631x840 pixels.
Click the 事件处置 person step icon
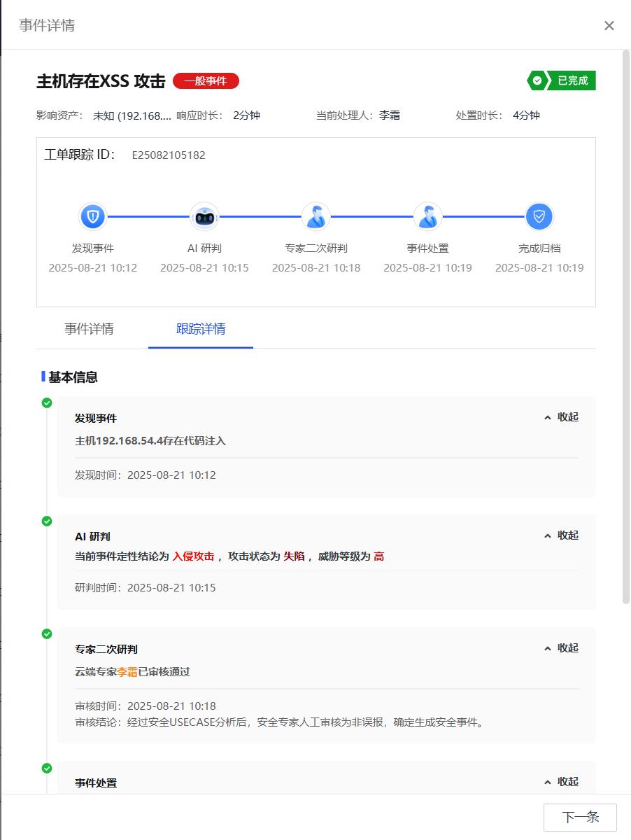[427, 216]
